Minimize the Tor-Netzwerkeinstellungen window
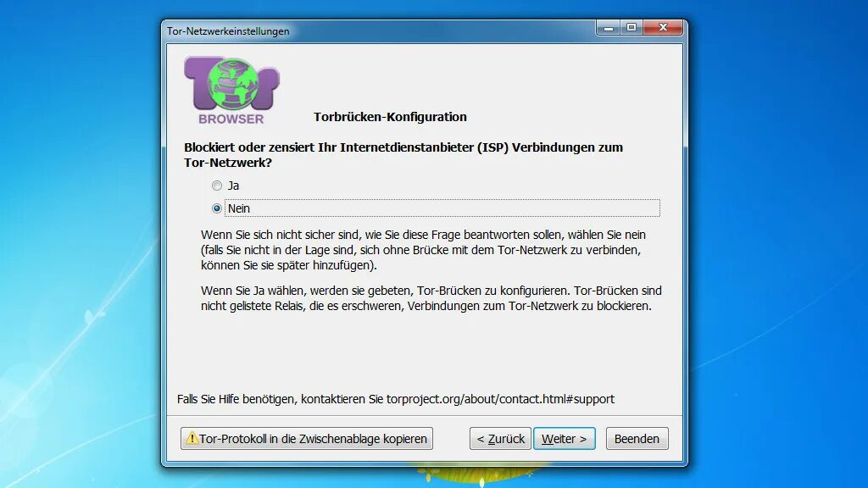Image resolution: width=868 pixels, height=488 pixels. (x=608, y=28)
